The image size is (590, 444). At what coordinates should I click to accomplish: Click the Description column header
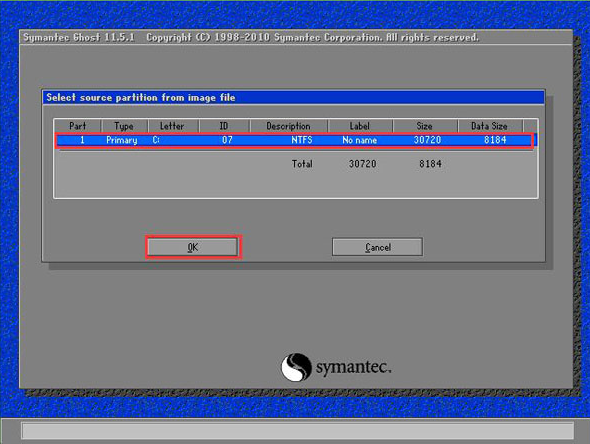click(x=289, y=126)
